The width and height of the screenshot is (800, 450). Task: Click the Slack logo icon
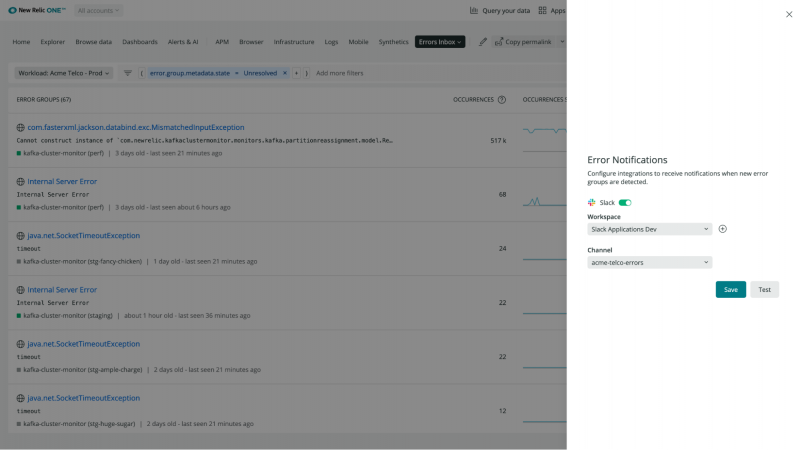591,203
